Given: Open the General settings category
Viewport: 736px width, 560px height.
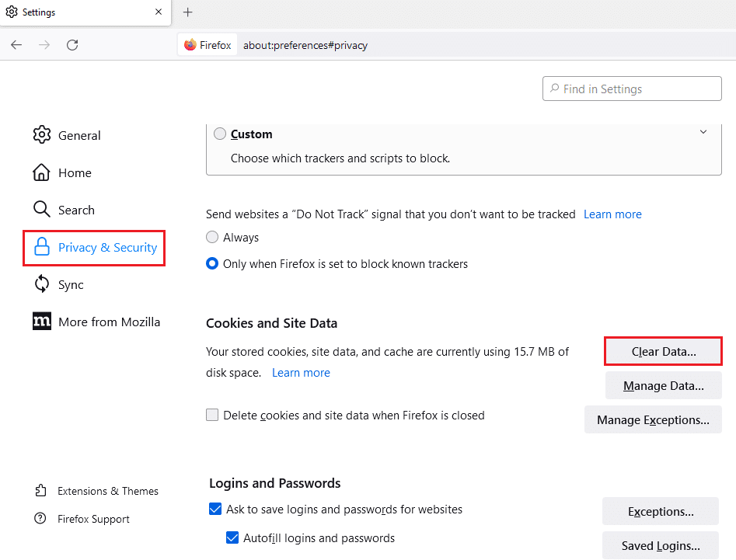Looking at the screenshot, I should click(67, 135).
